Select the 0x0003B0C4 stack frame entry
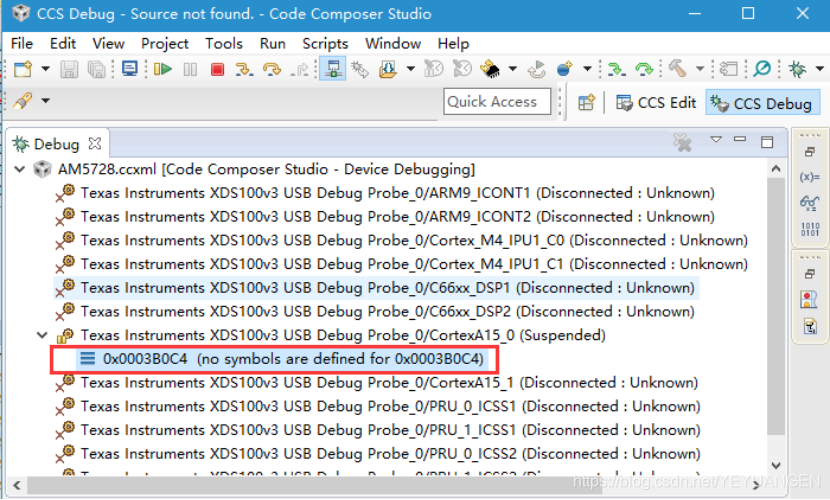 pos(292,359)
